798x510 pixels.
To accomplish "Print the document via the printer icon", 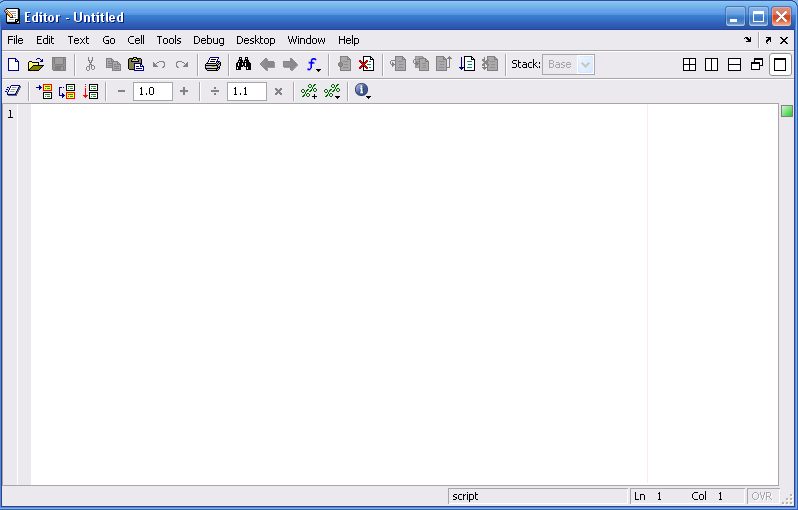I will click(x=213, y=64).
